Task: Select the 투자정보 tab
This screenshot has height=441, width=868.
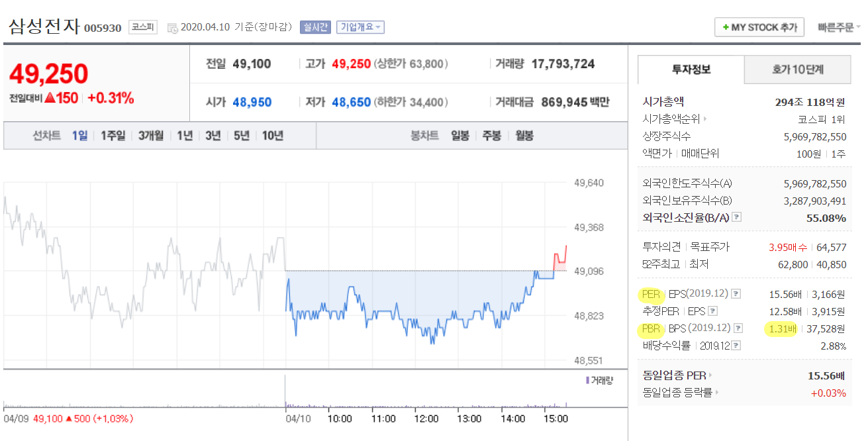Action: click(x=691, y=69)
